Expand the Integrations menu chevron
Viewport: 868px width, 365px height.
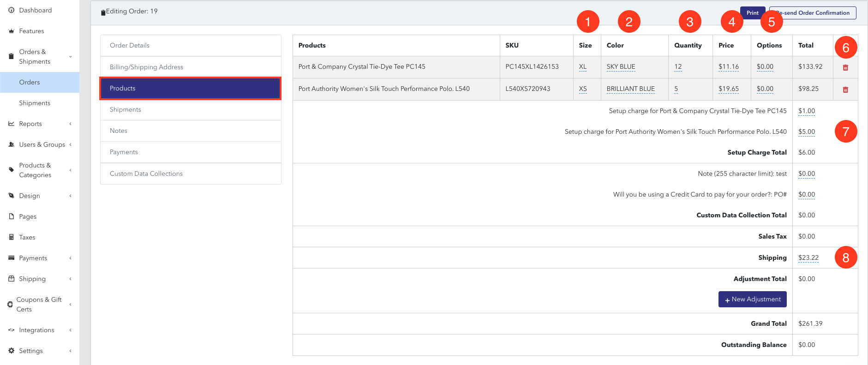tap(71, 330)
